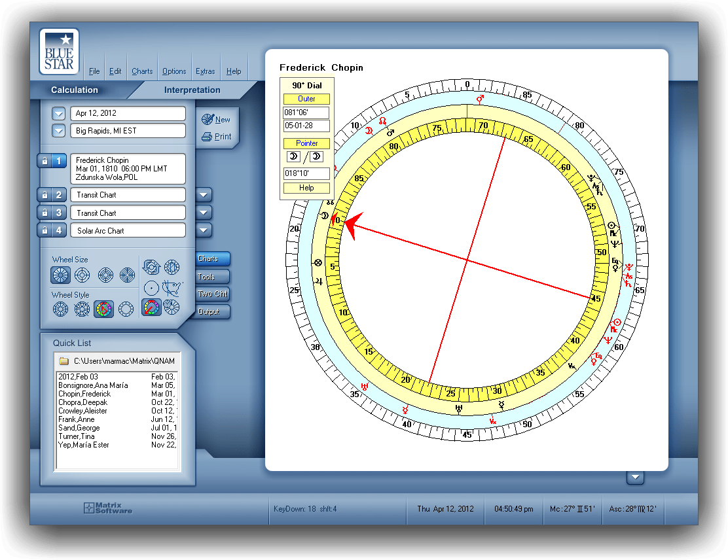Select the colored dial with red pointer icon

(151, 307)
